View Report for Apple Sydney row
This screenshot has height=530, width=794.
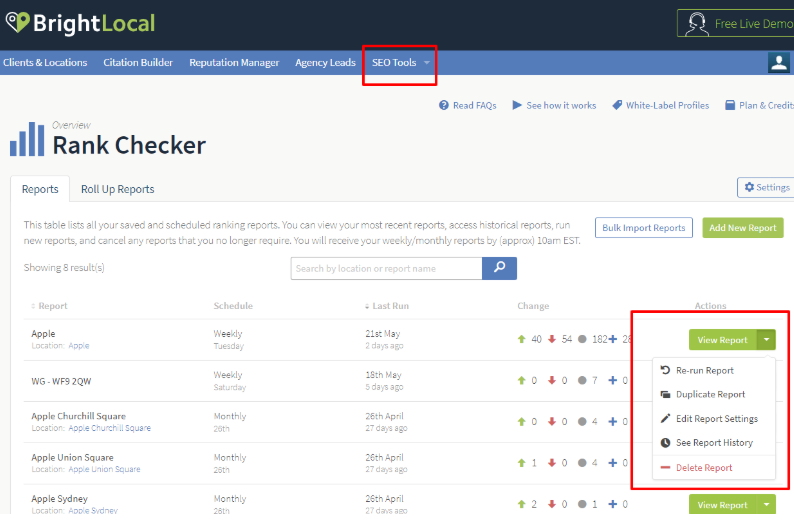[723, 505]
